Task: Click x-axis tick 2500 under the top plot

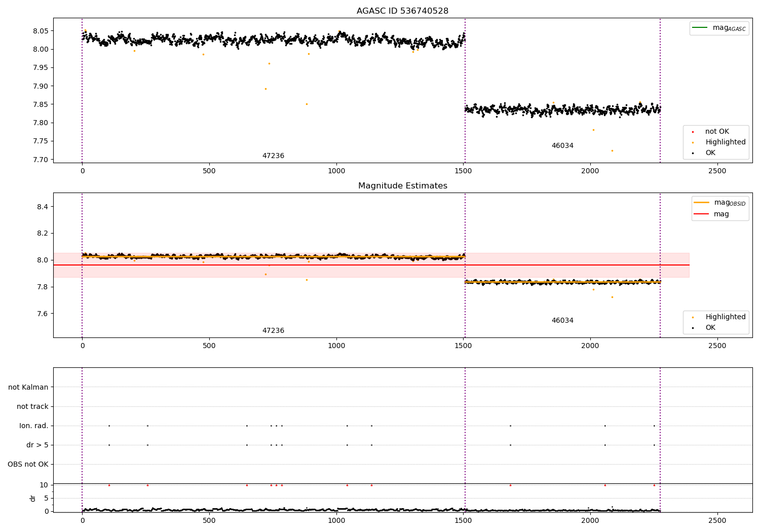Action: pyautogui.click(x=717, y=171)
